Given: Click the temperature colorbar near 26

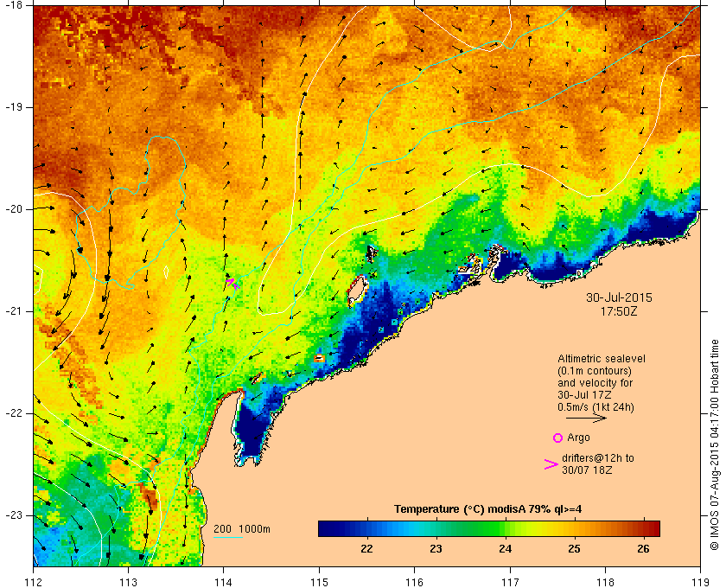Looking at the screenshot, I should pyautogui.click(x=643, y=528).
